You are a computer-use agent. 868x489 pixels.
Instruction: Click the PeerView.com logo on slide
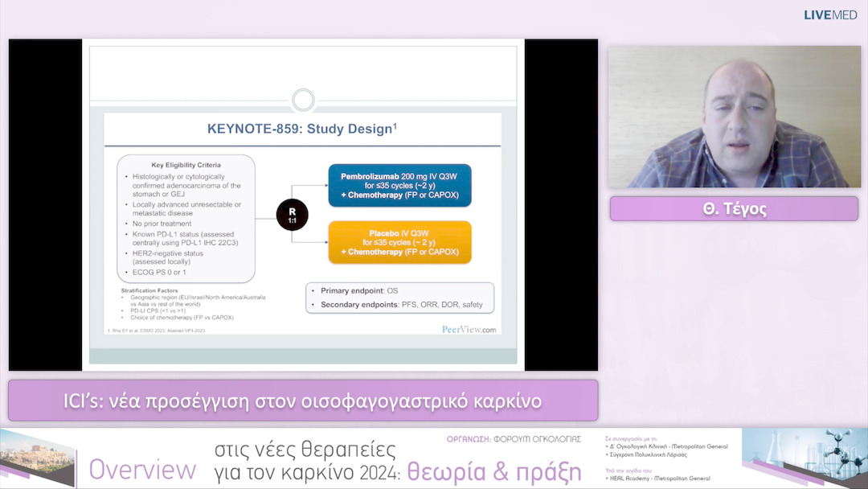(469, 329)
